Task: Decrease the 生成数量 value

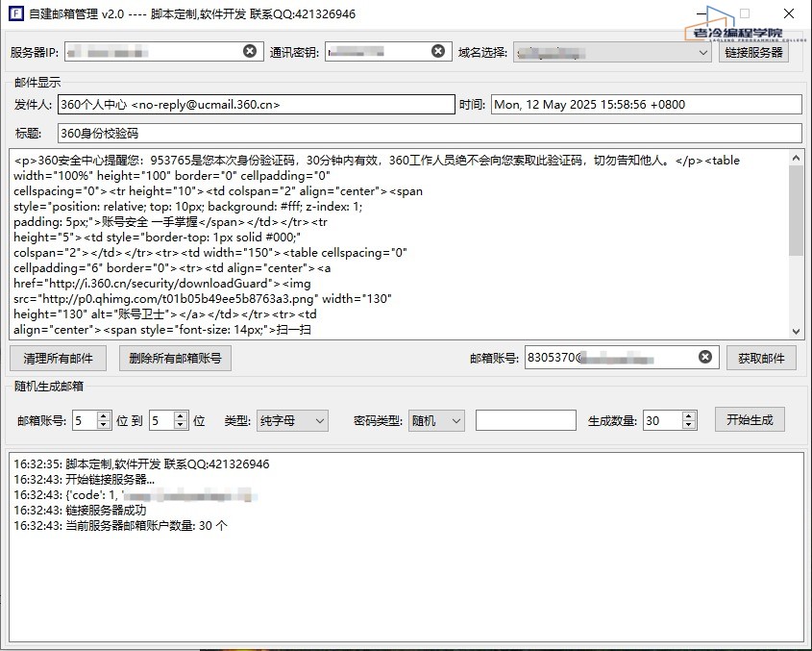Action: [689, 425]
